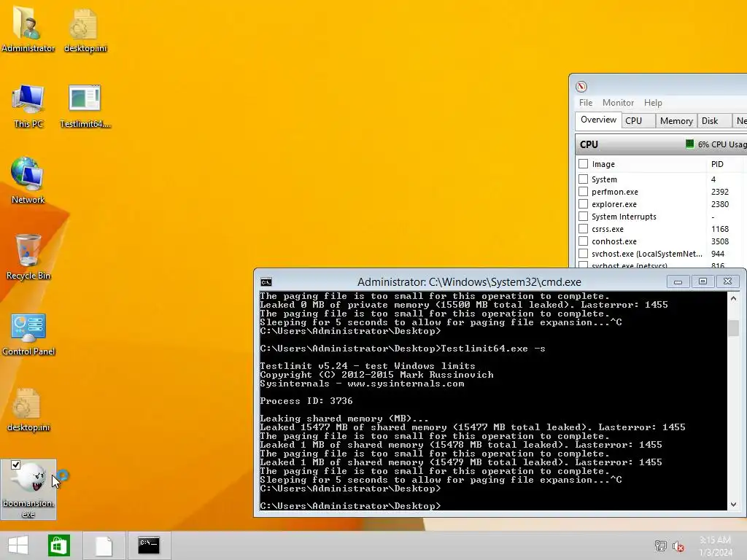
Task: Click the Resource Monitor title bar icon
Action: tap(581, 87)
